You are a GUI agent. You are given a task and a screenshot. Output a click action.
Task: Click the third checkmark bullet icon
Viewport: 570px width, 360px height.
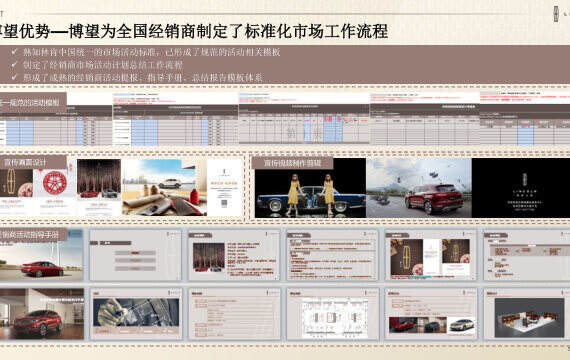coord(14,77)
